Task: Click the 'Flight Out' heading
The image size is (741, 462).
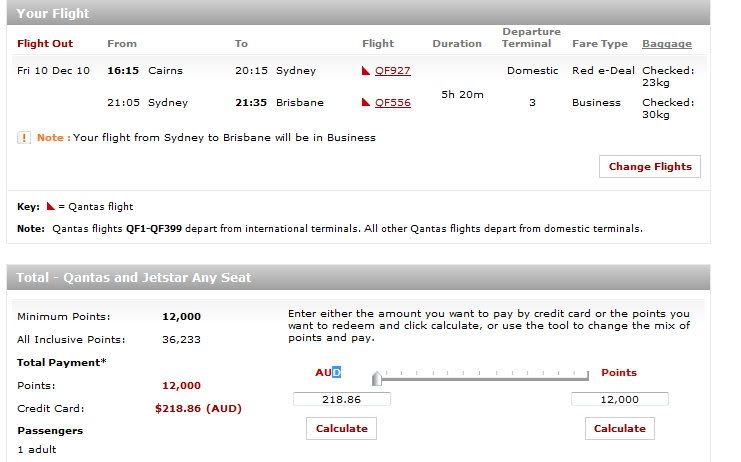Action: pyautogui.click(x=45, y=43)
